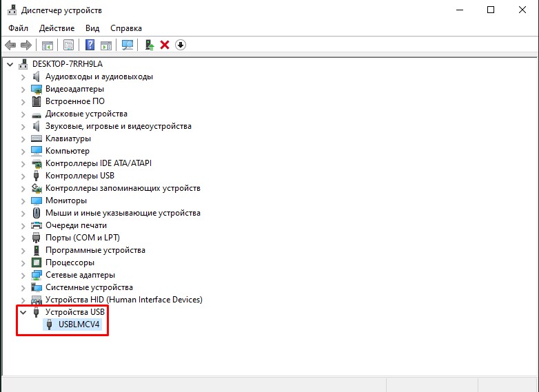Select the Клавиатуры category
Image resolution: width=539 pixels, height=392 pixels.
pyautogui.click(x=68, y=138)
